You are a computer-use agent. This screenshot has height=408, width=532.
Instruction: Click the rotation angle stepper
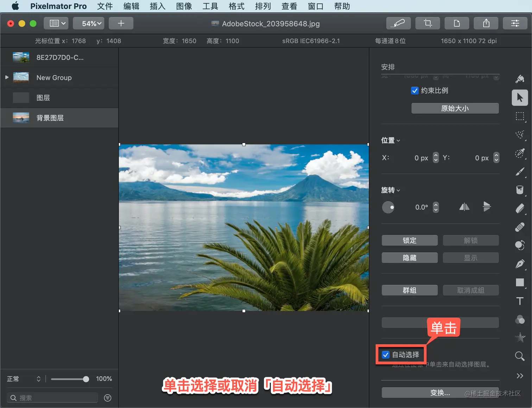436,207
